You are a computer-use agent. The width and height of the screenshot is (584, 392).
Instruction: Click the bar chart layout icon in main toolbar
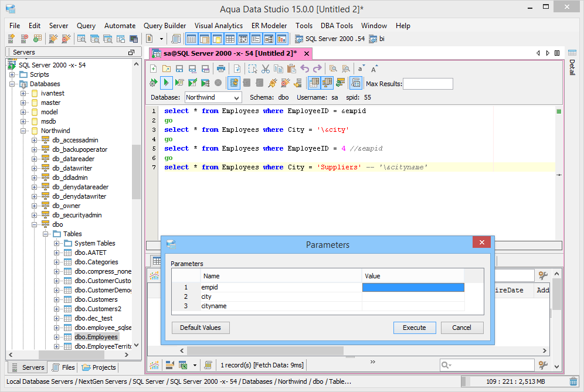point(282,39)
